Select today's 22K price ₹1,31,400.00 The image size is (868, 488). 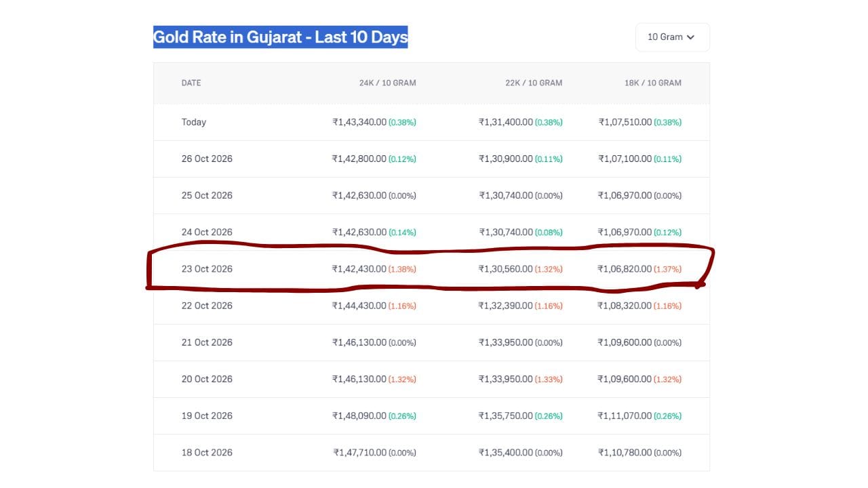[506, 122]
